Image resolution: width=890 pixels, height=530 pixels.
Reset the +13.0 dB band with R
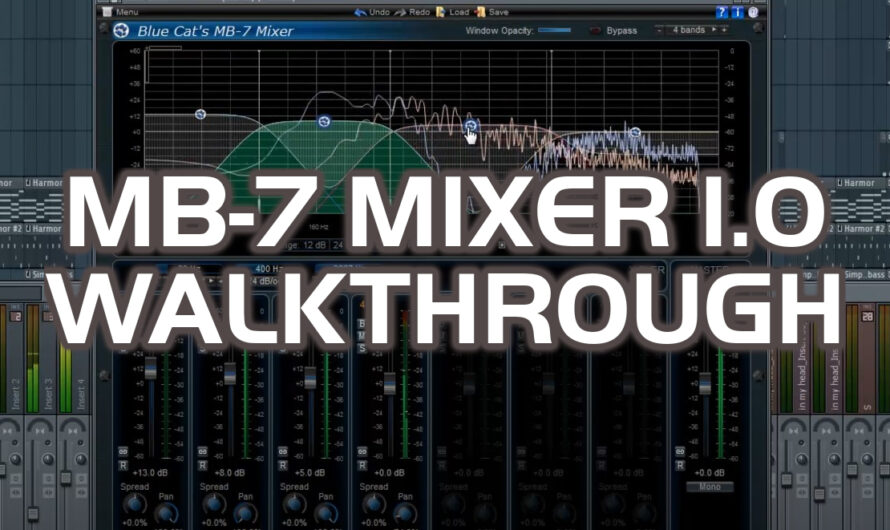[123, 465]
